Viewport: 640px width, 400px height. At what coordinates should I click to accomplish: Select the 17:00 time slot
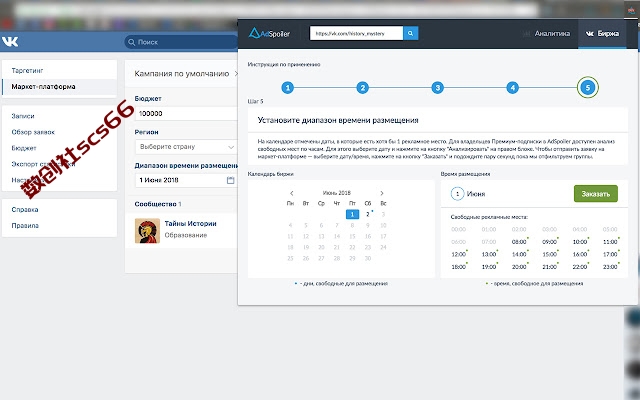[x=610, y=254]
